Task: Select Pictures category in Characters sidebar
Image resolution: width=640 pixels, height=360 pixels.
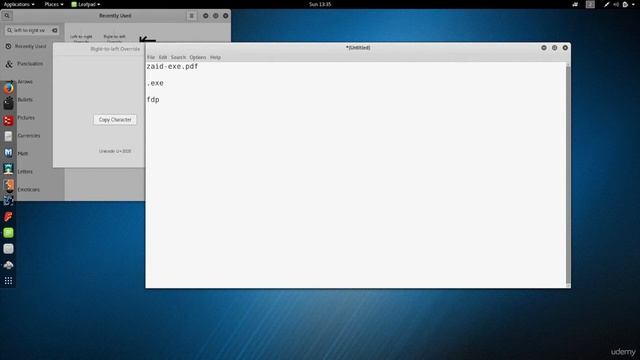Action: pyautogui.click(x=26, y=118)
